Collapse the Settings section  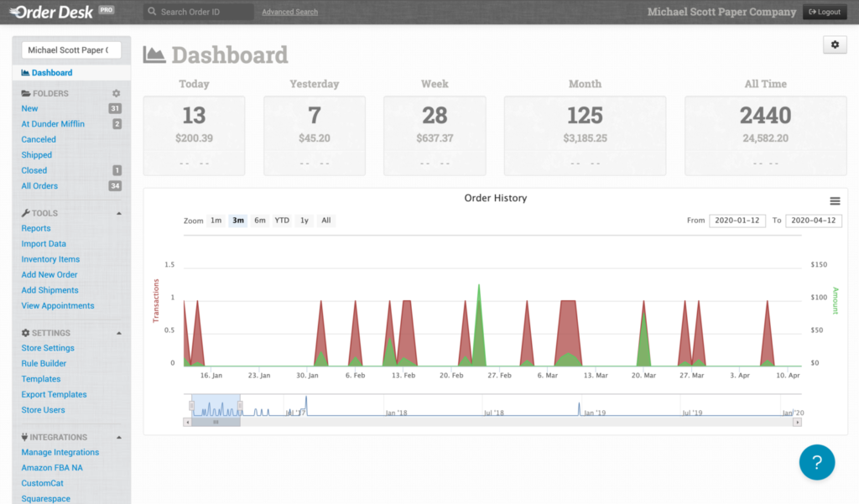click(118, 333)
